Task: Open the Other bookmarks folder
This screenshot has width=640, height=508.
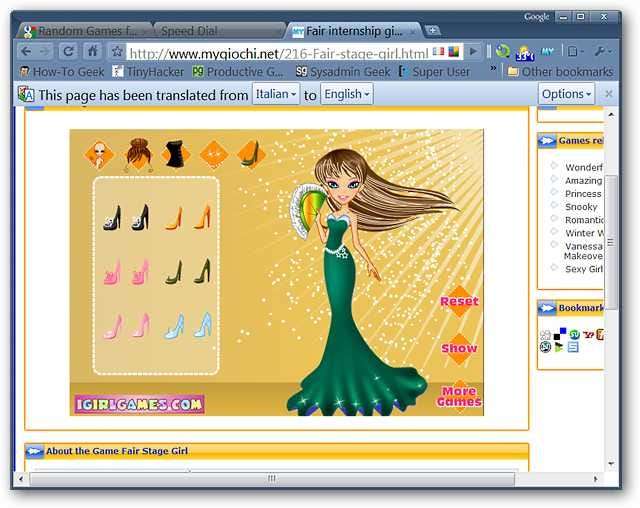Action: [560, 72]
